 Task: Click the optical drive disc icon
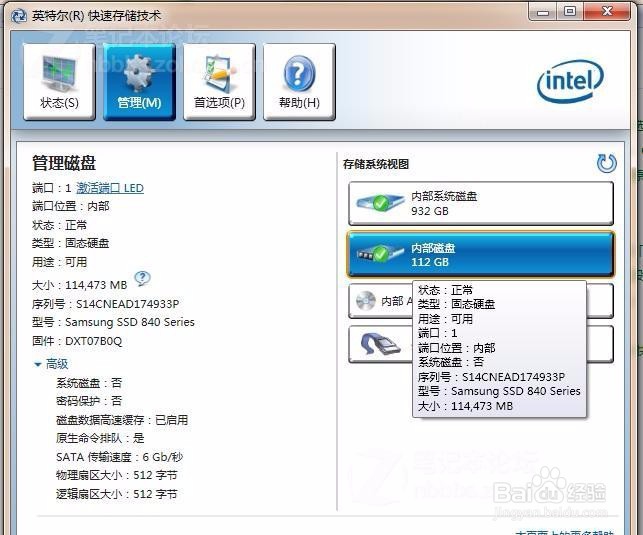click(365, 301)
